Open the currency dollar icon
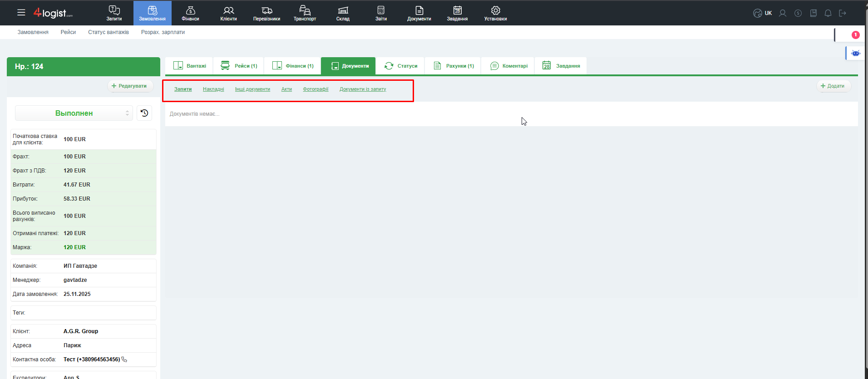The image size is (868, 379). (798, 13)
